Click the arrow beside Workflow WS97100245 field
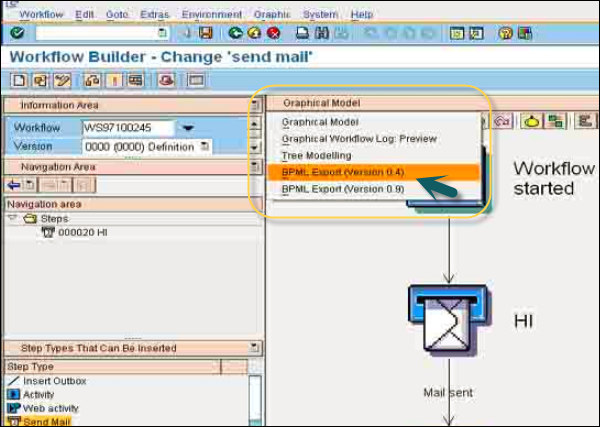This screenshot has width=600, height=427. point(188,128)
